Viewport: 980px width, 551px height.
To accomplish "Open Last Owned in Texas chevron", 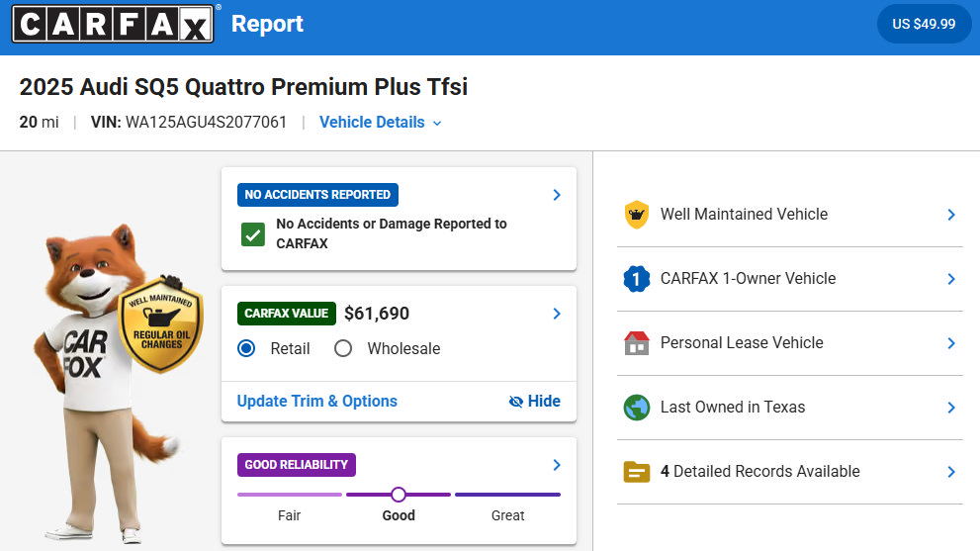I will (951, 408).
